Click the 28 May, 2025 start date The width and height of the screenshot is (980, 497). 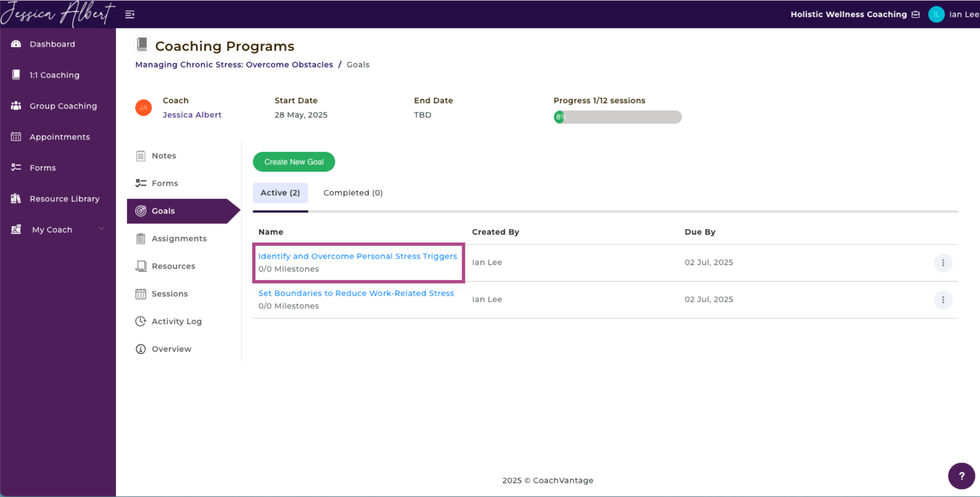pyautogui.click(x=301, y=115)
